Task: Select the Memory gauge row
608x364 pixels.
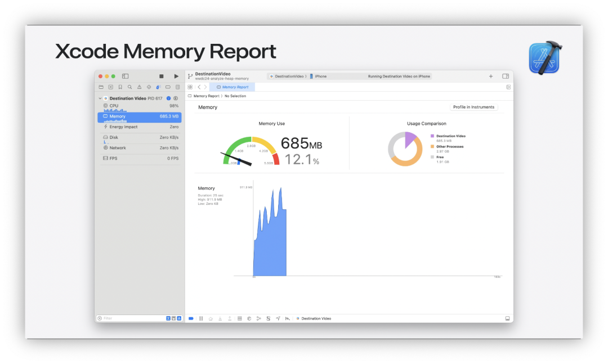Action: pyautogui.click(x=140, y=117)
